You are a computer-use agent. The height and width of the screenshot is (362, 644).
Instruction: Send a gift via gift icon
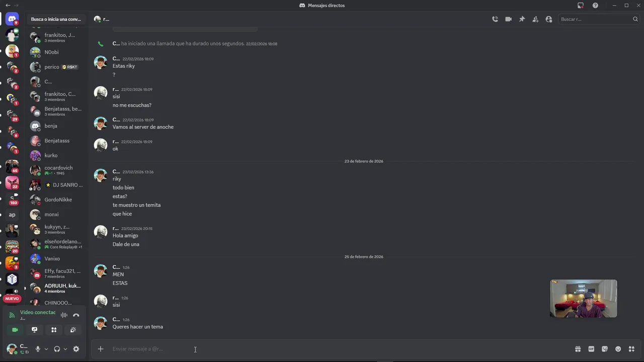point(578,349)
